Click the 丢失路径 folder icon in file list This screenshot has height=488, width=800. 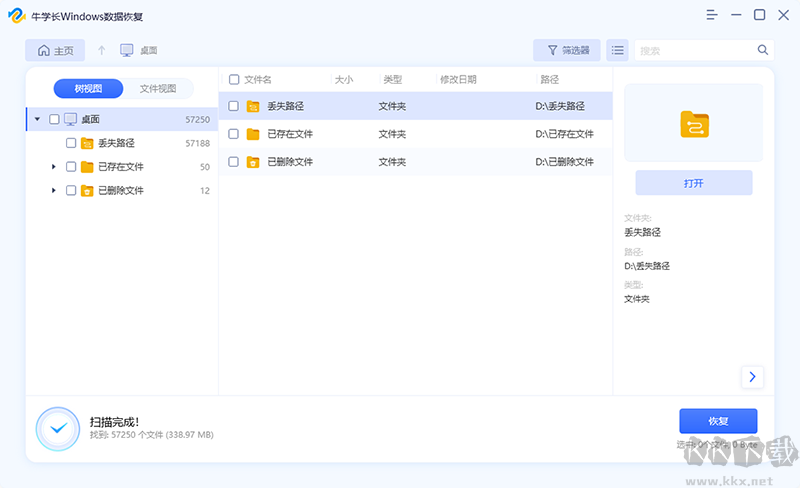(253, 106)
